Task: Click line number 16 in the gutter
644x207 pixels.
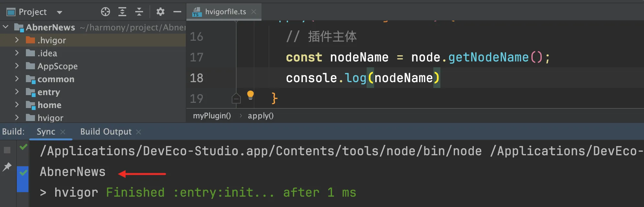Action: coord(196,37)
